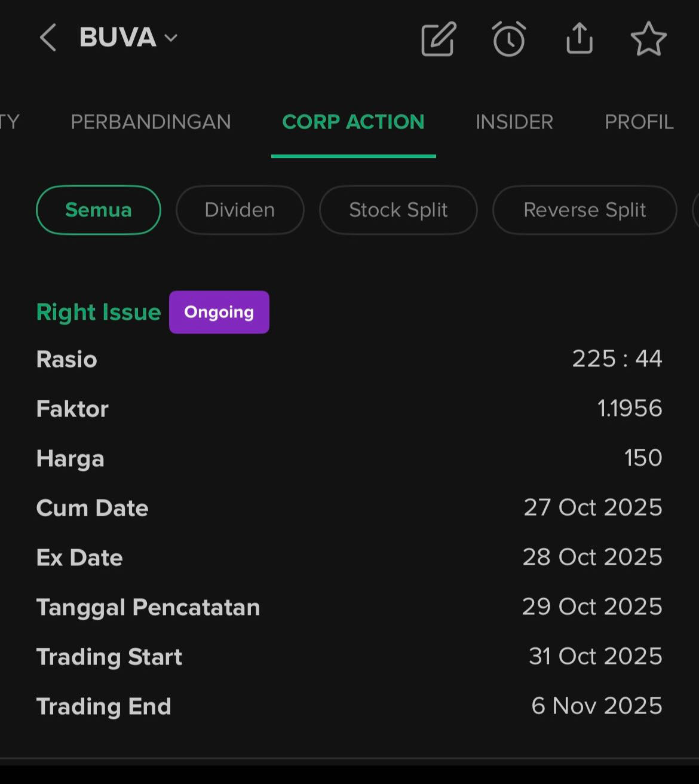The image size is (699, 784).
Task: Tap the back arrow icon
Action: pos(48,38)
